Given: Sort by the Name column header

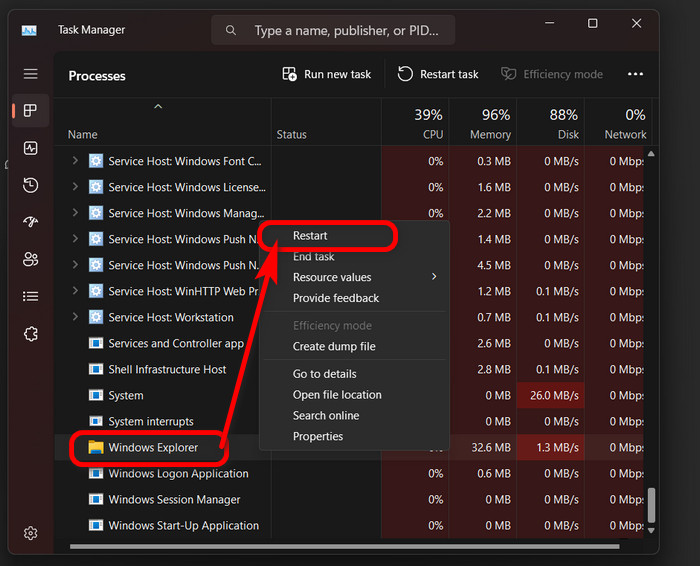Looking at the screenshot, I should coord(83,134).
